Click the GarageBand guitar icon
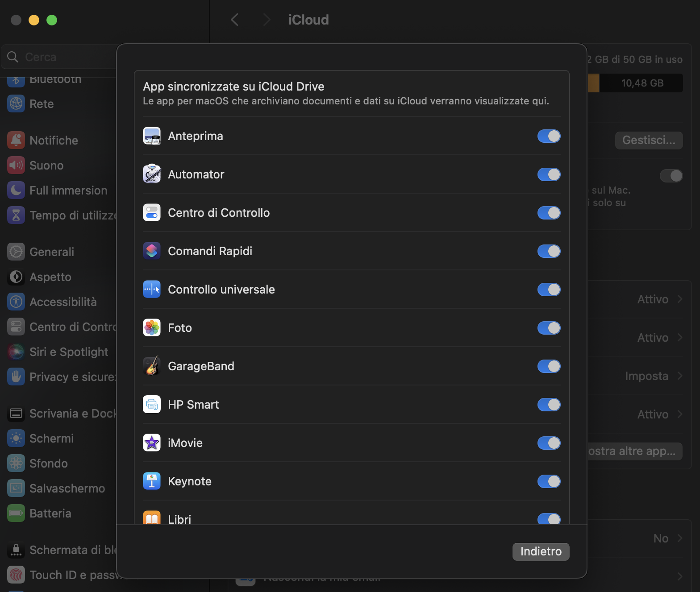700x592 pixels. (152, 366)
